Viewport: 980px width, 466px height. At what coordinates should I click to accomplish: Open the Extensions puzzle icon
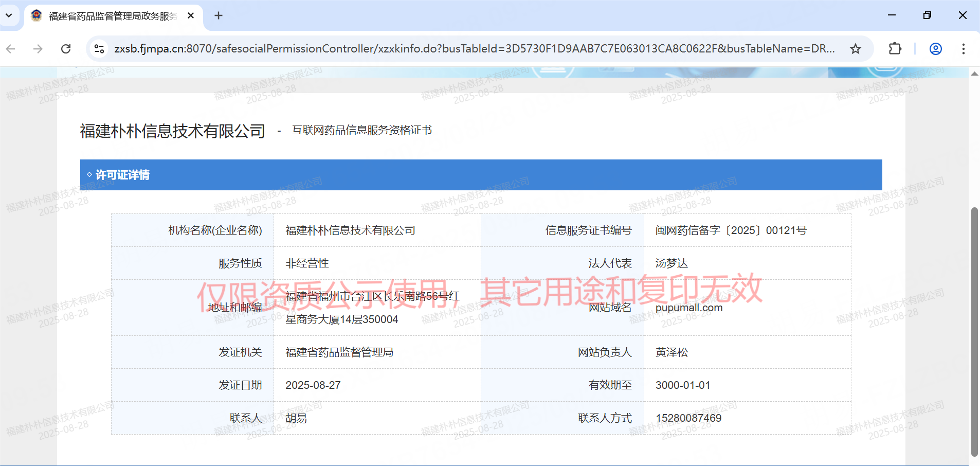click(895, 49)
